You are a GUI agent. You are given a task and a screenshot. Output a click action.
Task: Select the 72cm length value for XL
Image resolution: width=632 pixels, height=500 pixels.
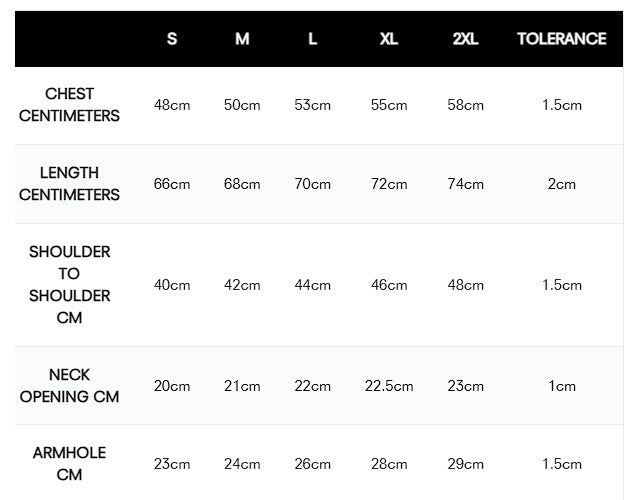pyautogui.click(x=389, y=184)
